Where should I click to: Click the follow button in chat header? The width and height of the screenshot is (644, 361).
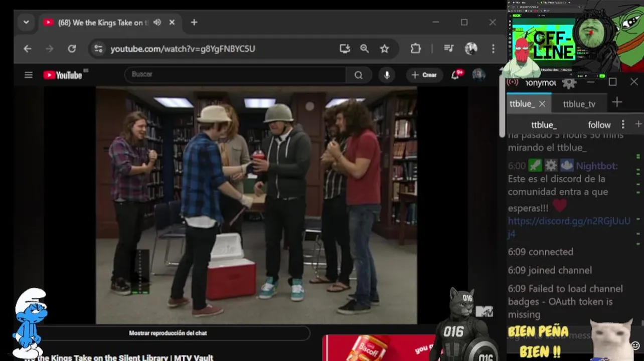[x=599, y=124]
